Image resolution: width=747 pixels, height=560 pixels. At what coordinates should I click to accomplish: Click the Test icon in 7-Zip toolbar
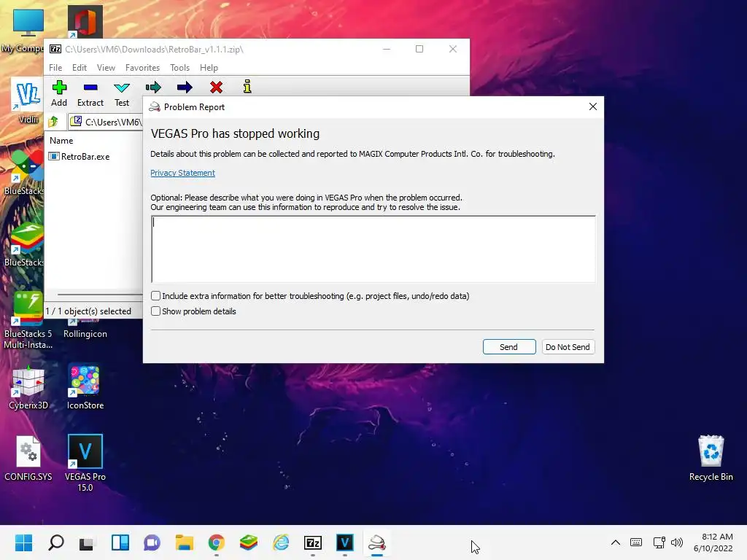click(x=122, y=93)
